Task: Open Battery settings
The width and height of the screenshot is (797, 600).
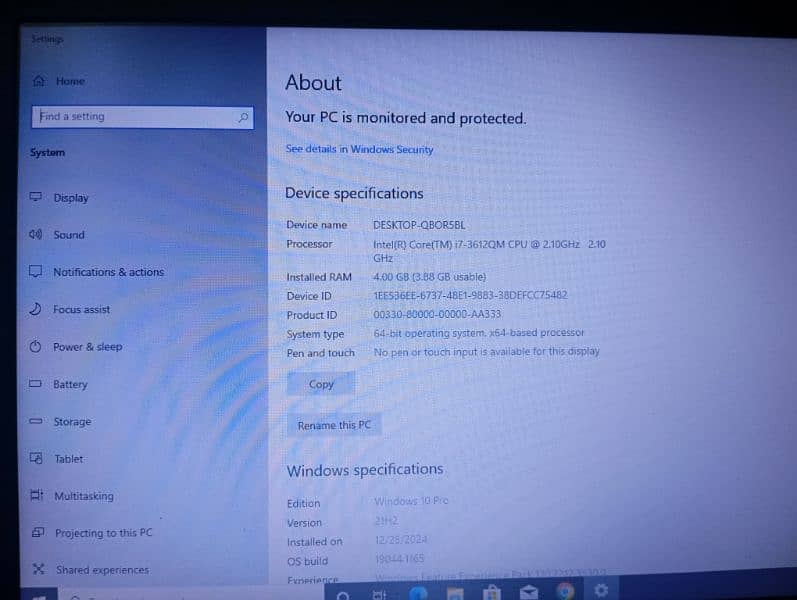Action: click(70, 384)
